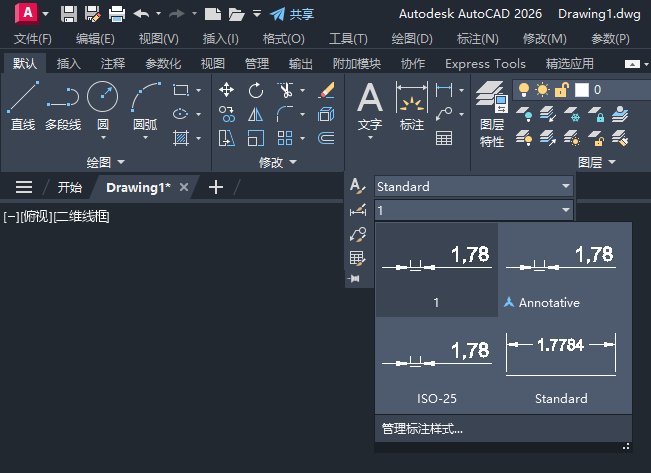Open the 格式(O) menu

click(284, 39)
